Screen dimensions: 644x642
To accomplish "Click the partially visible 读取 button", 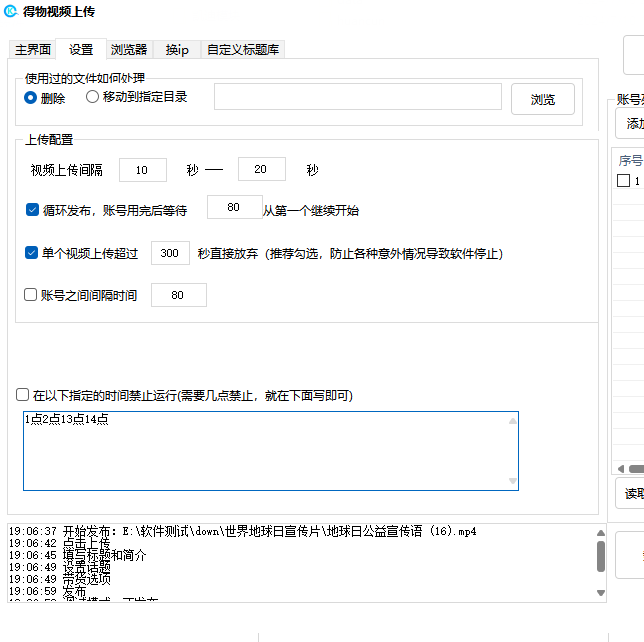I will coord(630,493).
